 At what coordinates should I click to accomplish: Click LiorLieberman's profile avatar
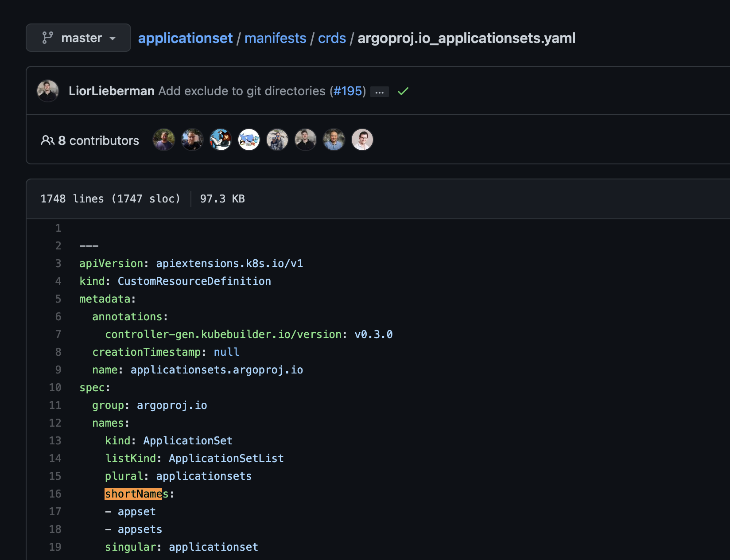[48, 91]
